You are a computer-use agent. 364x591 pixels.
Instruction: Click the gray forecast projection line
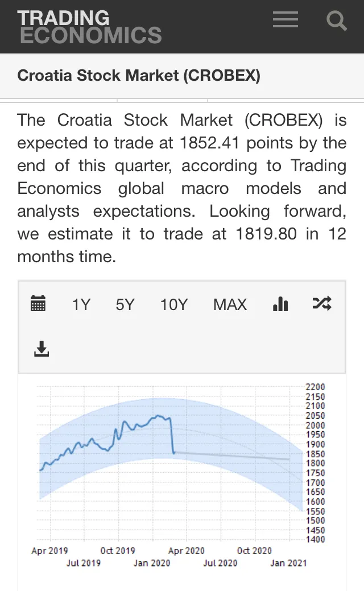(239, 456)
